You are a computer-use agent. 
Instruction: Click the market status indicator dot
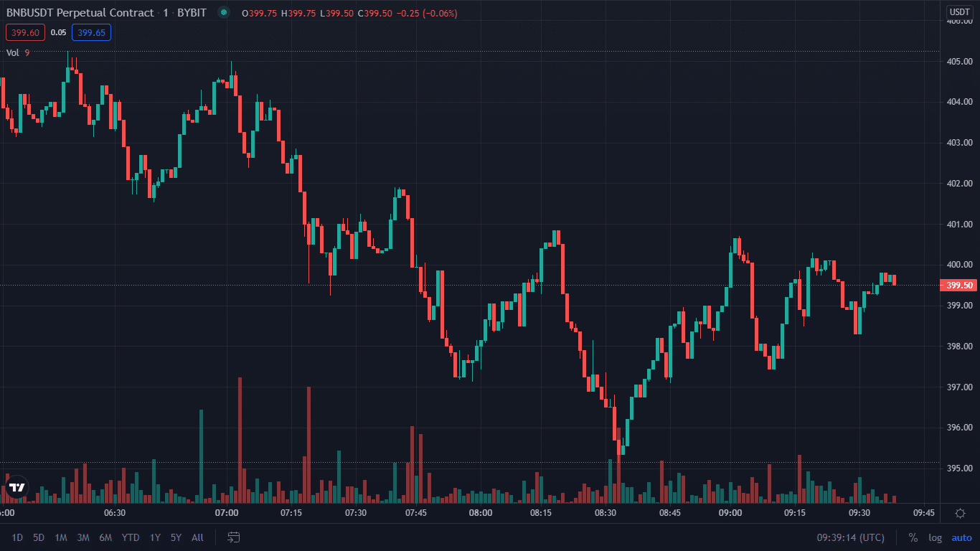224,13
